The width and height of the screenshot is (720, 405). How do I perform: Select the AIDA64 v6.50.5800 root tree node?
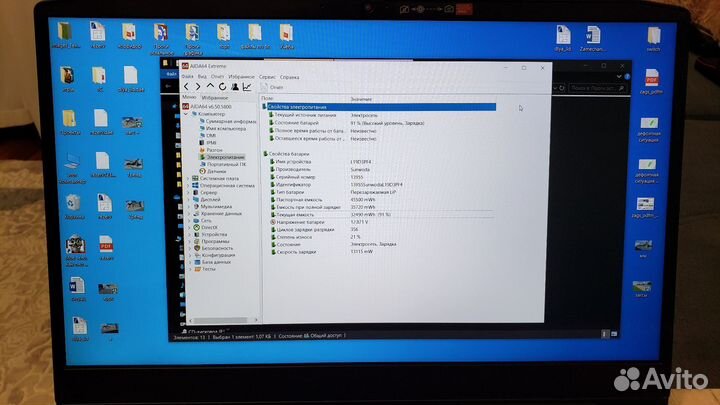[x=207, y=107]
